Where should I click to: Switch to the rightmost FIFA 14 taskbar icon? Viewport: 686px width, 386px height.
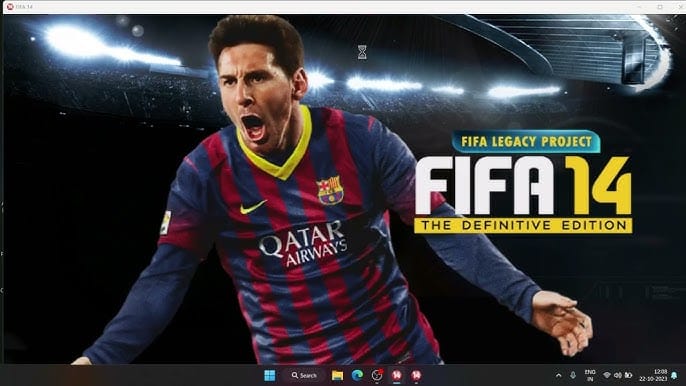click(416, 375)
